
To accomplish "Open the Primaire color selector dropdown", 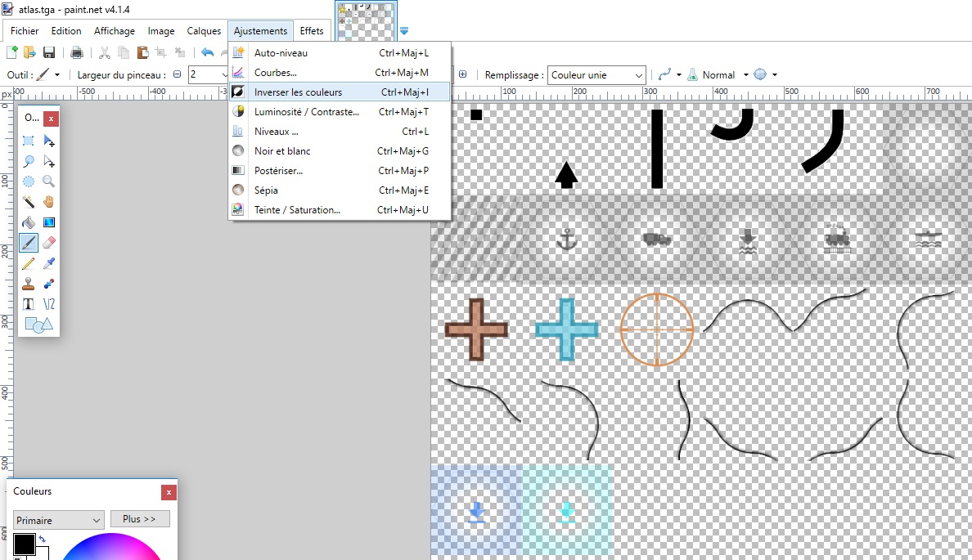I will (x=58, y=520).
